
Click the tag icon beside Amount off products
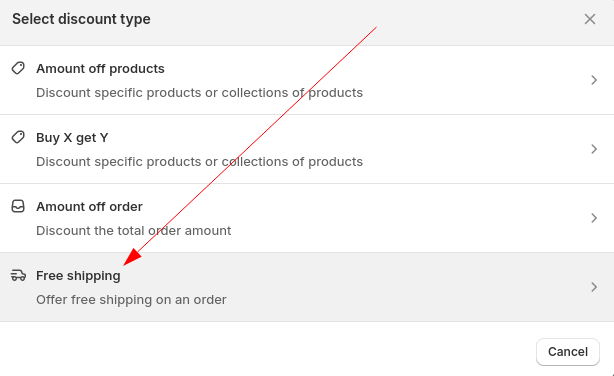[x=18, y=68]
